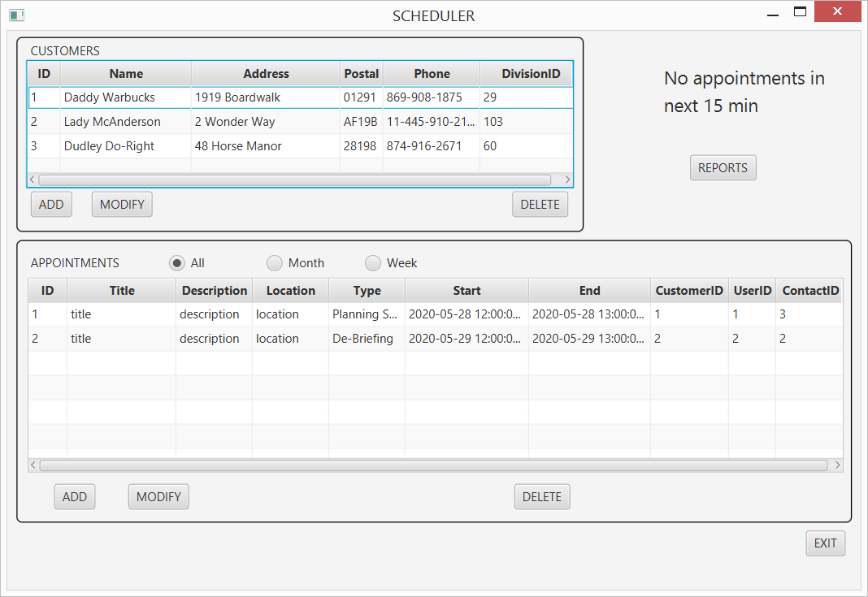
Task: Click MODIFY under the CUSTOMERS table
Action: (122, 204)
